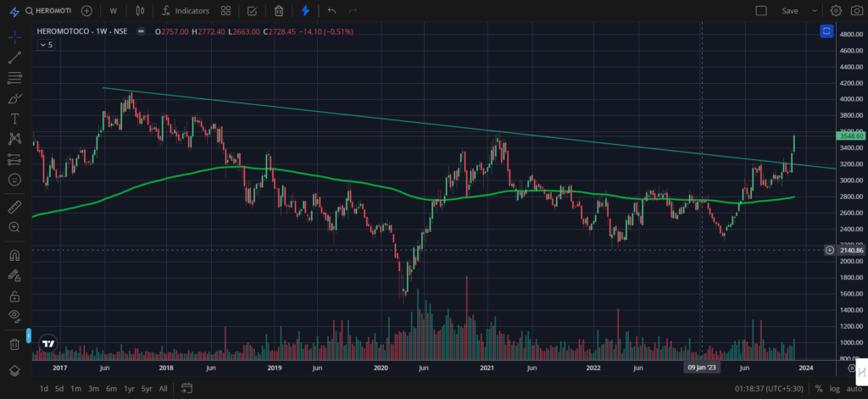Viewport: 868px width, 399px height.
Task: Toggle the auto scale
Action: (854, 389)
